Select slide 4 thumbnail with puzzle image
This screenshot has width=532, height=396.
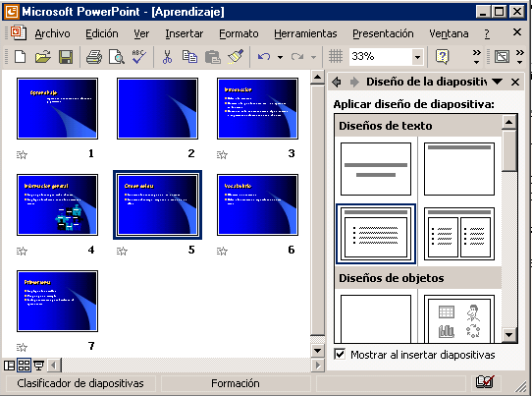coord(57,204)
